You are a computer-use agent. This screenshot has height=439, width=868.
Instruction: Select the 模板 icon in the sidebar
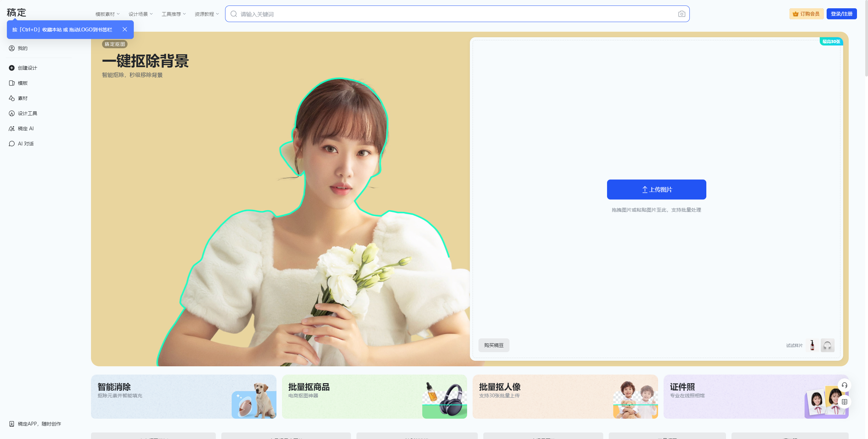tap(11, 83)
